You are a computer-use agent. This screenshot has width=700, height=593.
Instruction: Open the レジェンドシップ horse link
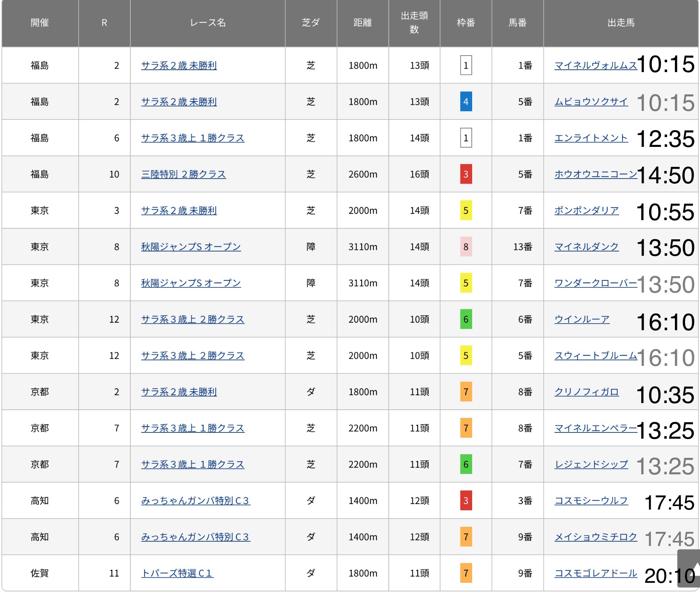point(591,465)
